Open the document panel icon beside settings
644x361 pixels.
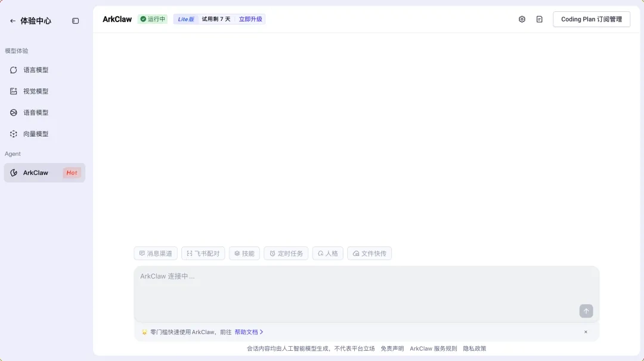pyautogui.click(x=540, y=19)
